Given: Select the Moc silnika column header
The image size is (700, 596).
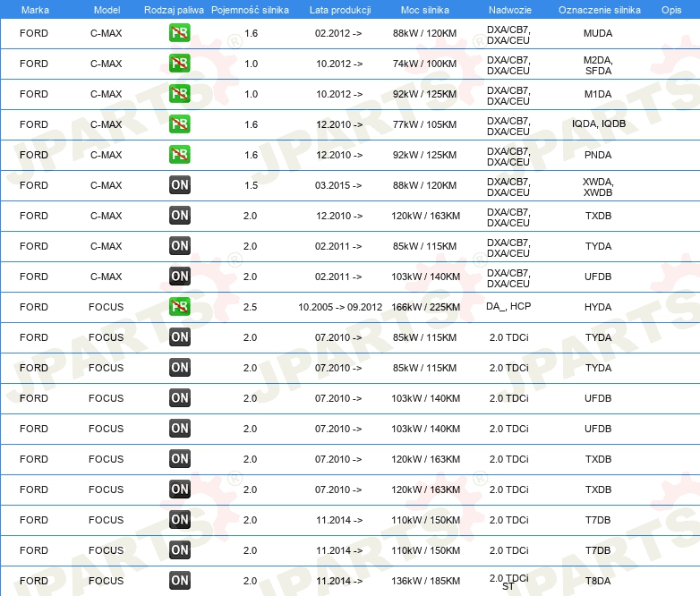Looking at the screenshot, I should (x=424, y=10).
